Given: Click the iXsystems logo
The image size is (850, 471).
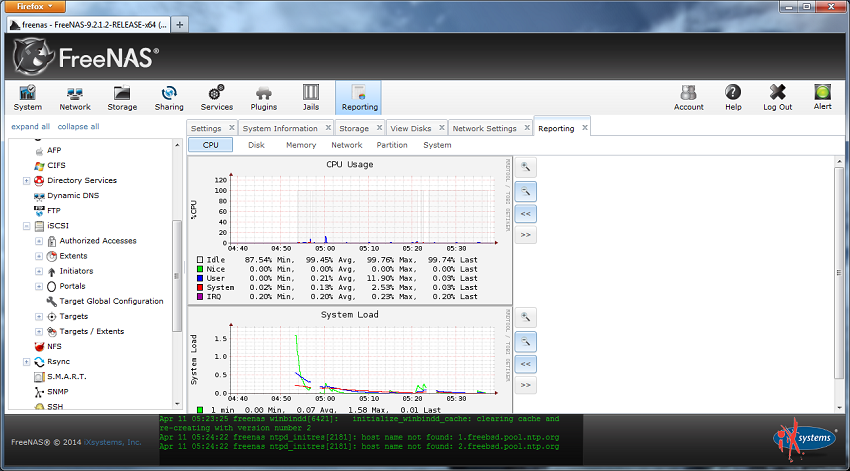Looking at the screenshot, I should (x=804, y=439).
